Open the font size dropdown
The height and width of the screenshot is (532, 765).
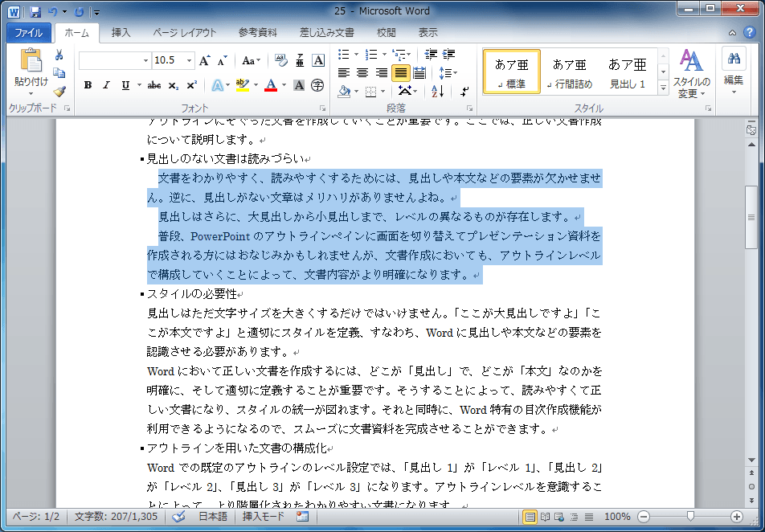tap(190, 60)
